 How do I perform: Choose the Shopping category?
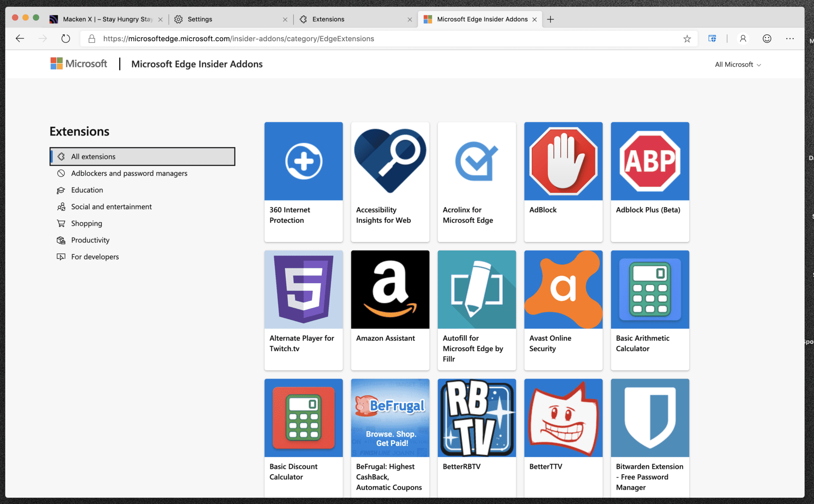86,223
